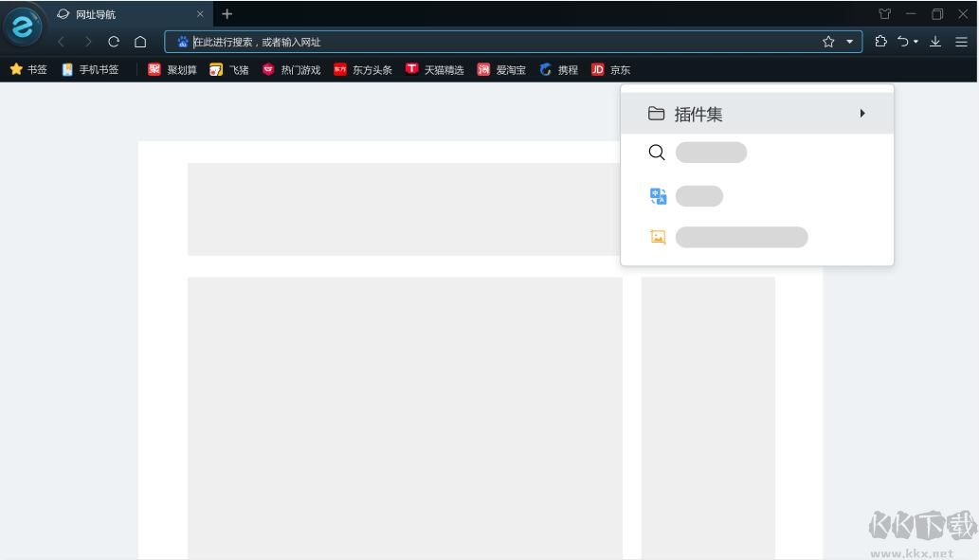Open the home page
The height and width of the screenshot is (560, 979).
coord(140,42)
